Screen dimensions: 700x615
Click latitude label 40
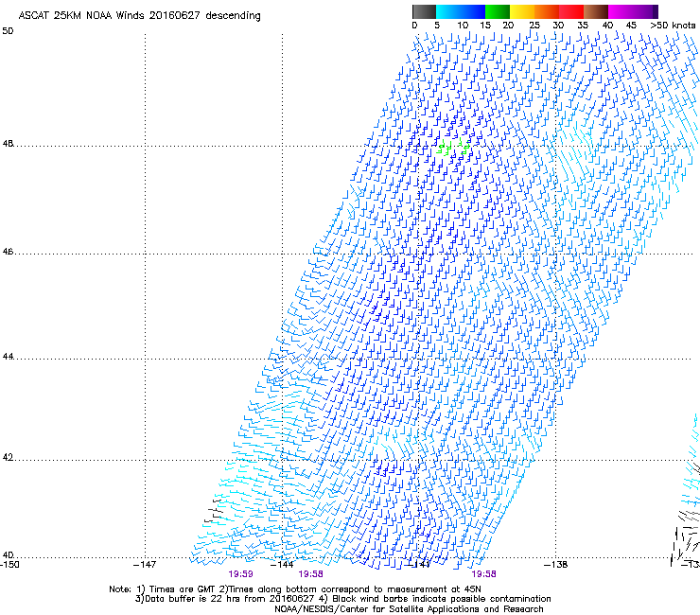pos(8,555)
